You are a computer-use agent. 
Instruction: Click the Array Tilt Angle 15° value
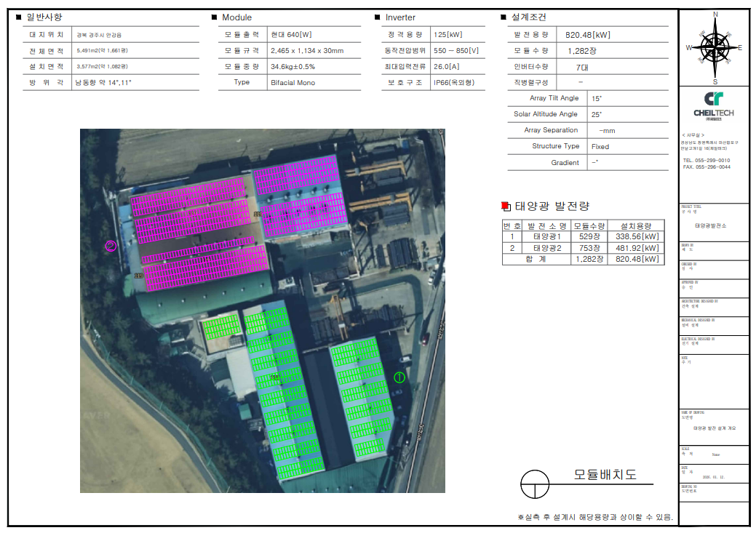597,98
